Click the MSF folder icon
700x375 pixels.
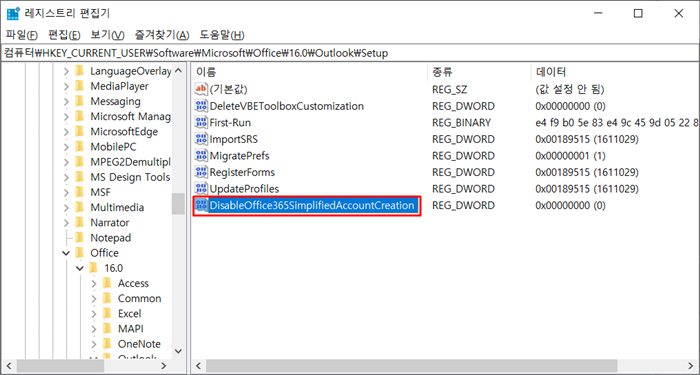tap(79, 192)
